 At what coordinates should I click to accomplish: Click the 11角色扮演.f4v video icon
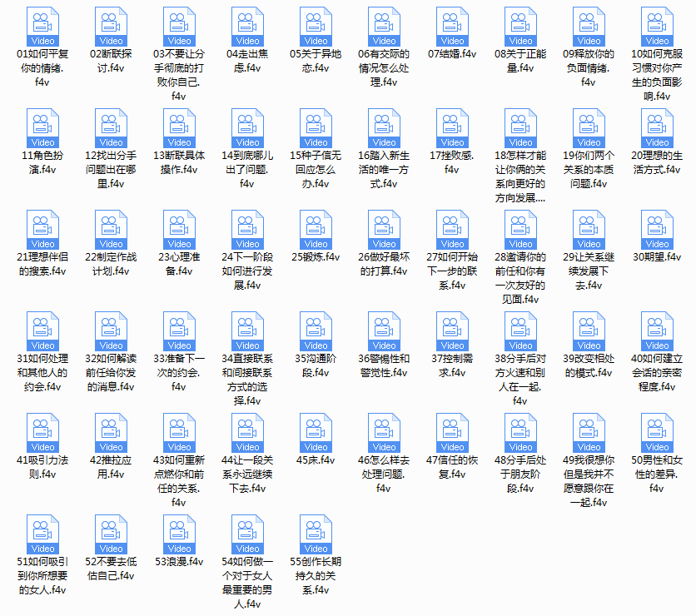tap(42, 128)
